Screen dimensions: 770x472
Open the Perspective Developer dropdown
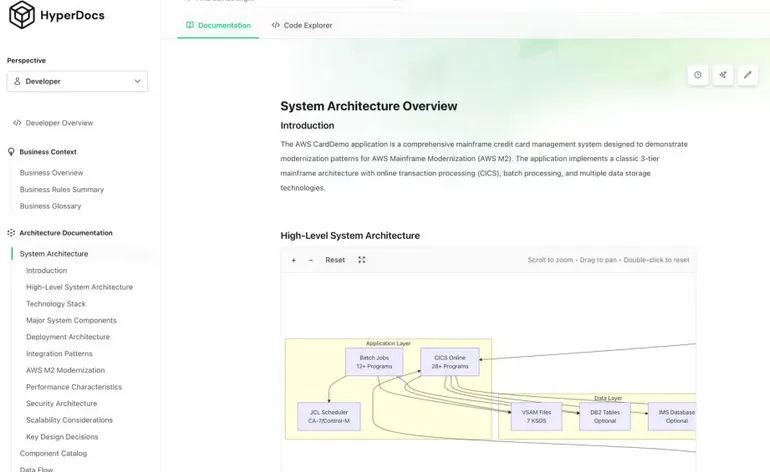[x=77, y=82]
